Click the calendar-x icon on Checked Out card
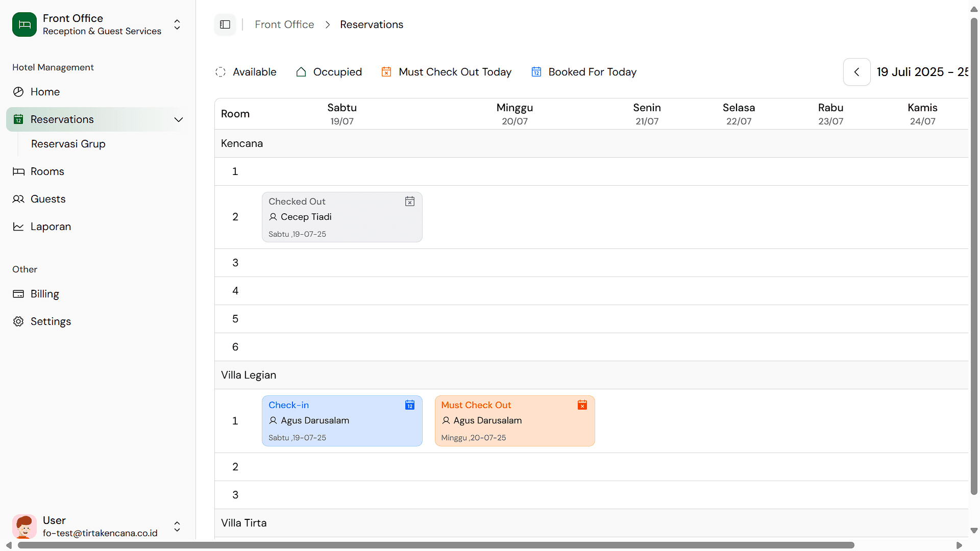980x551 pixels. click(410, 202)
